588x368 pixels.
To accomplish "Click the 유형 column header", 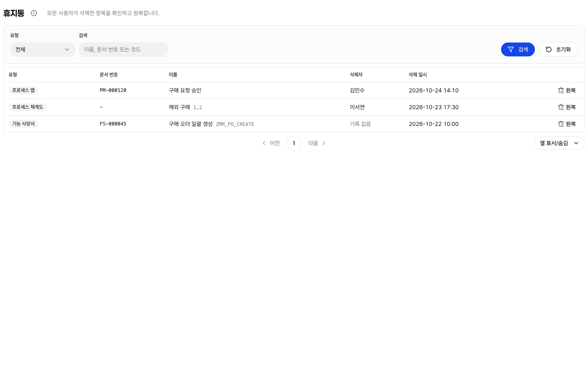I will pos(13,75).
